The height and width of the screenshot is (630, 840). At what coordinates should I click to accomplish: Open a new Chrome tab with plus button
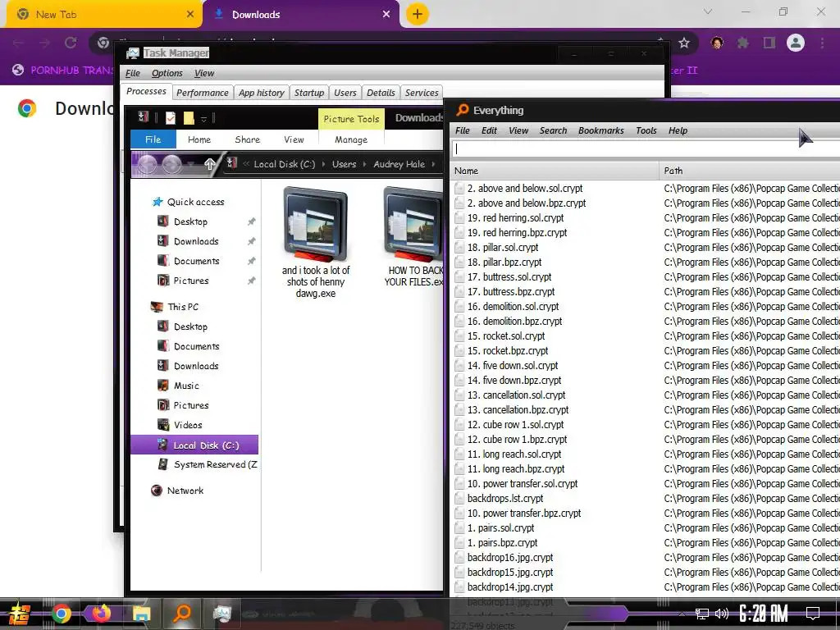click(418, 14)
